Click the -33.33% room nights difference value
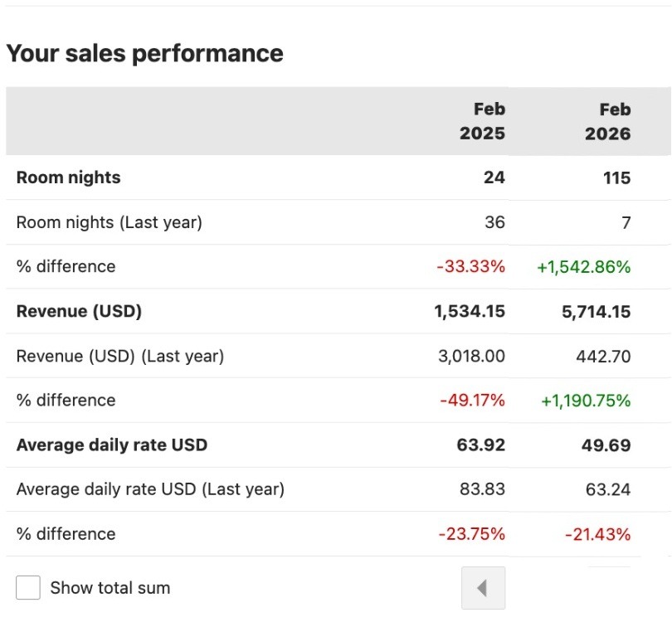 tap(472, 266)
